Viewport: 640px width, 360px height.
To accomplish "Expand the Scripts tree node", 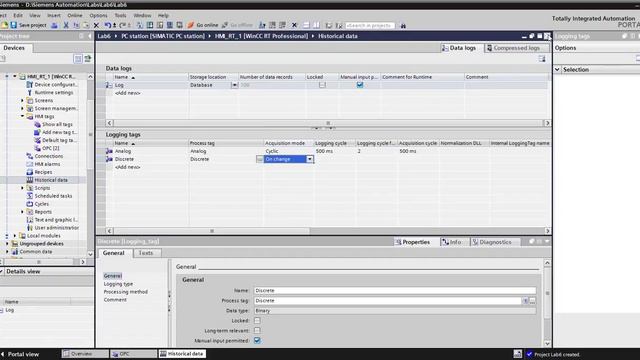I will tap(22, 188).
